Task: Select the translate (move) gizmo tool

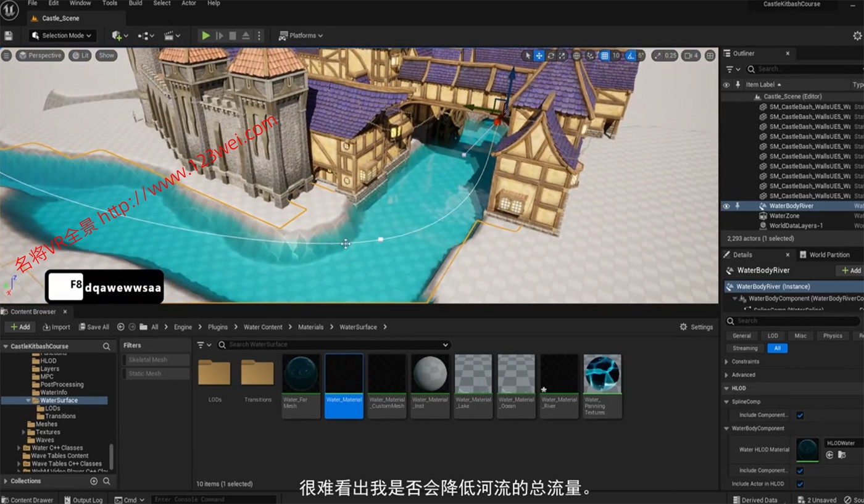Action: pyautogui.click(x=539, y=56)
